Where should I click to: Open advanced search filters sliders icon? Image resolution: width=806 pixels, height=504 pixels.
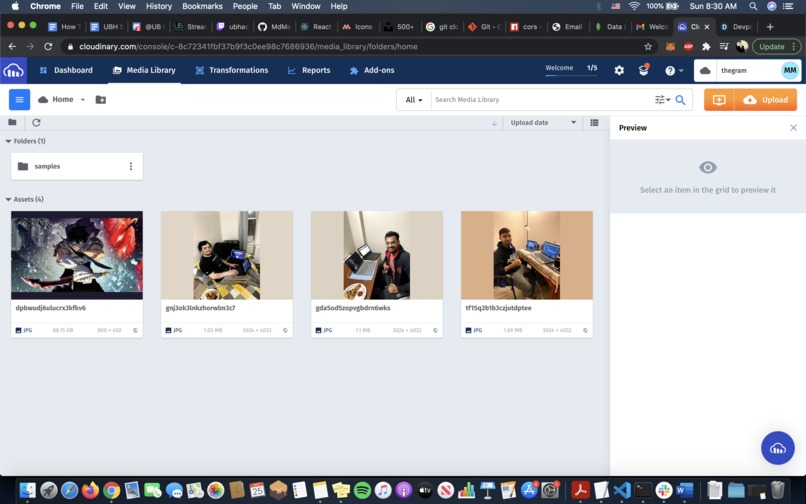[x=662, y=100]
